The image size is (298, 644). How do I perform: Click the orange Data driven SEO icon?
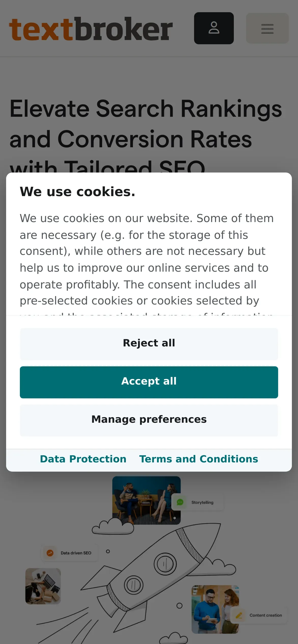(50, 553)
